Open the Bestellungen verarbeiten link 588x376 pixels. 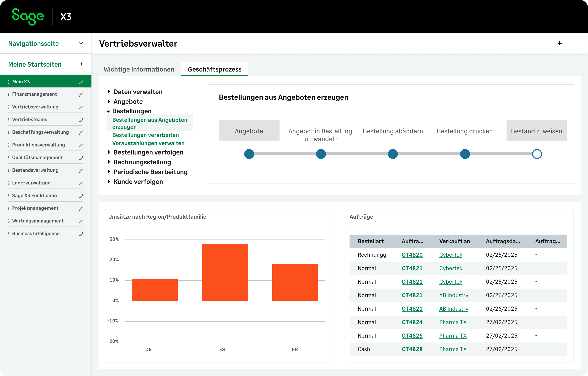(145, 135)
